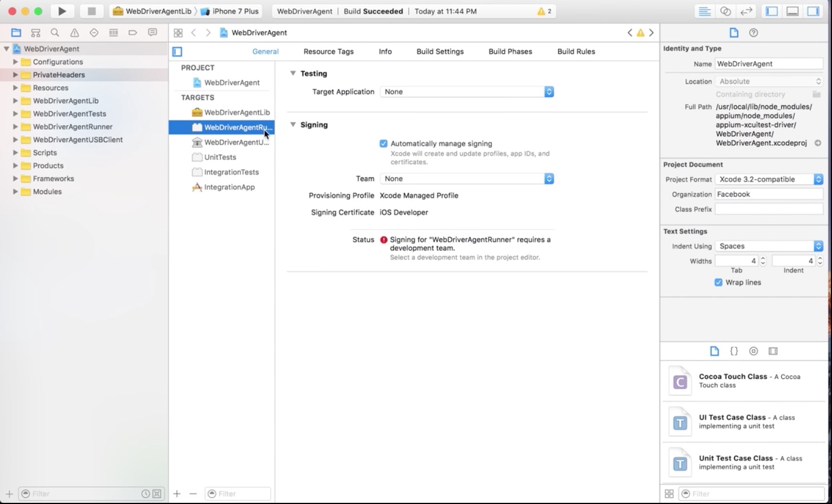The width and height of the screenshot is (832, 504).
Task: Show the warnings indicator in activity bar
Action: coord(545,11)
